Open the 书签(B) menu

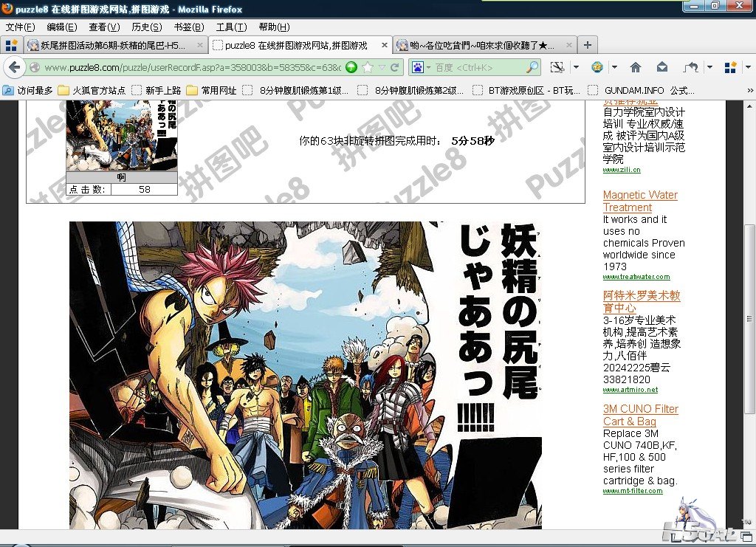coord(188,27)
